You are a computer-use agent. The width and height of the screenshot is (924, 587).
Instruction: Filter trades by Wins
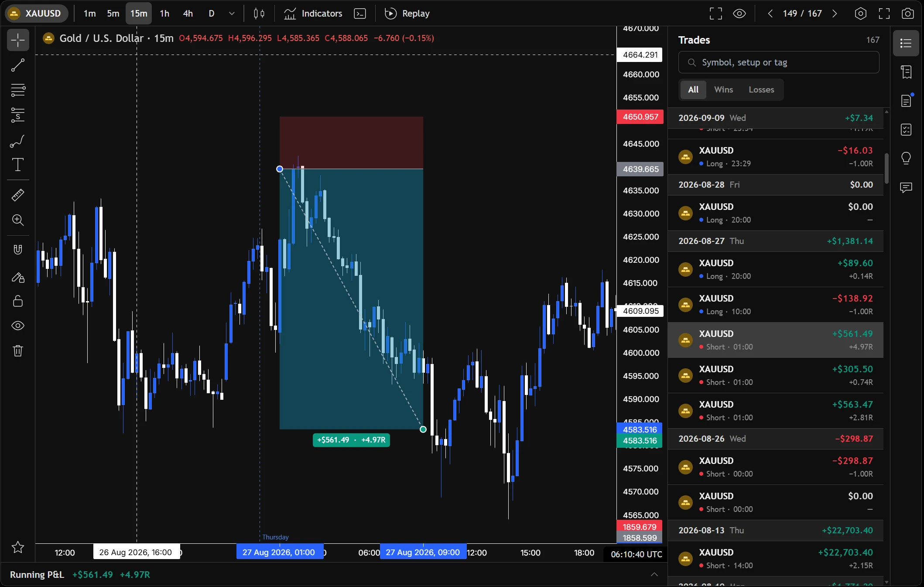click(x=723, y=89)
